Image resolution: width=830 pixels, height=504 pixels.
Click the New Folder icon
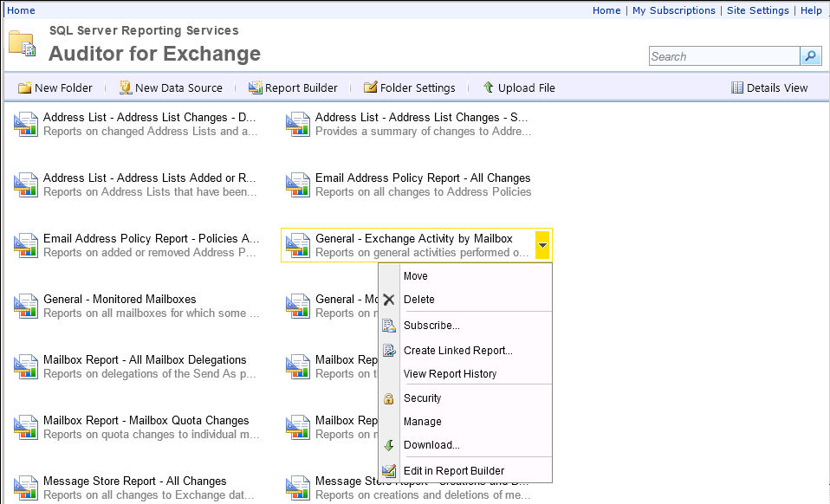[x=24, y=87]
